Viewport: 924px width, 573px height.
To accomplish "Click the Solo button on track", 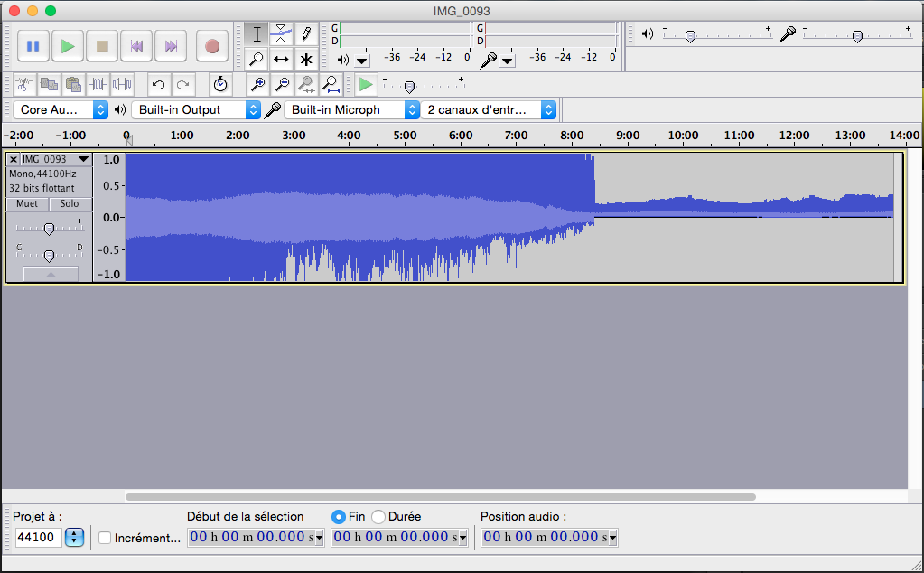I will coord(70,203).
